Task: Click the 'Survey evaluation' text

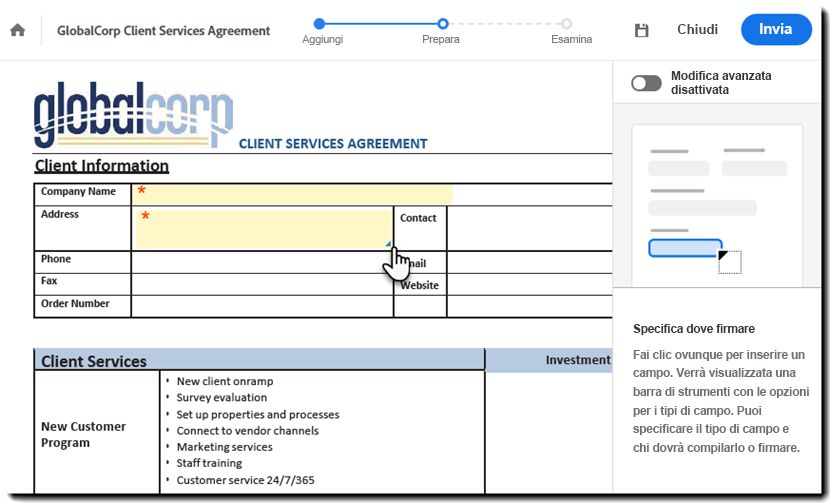Action: click(222, 398)
